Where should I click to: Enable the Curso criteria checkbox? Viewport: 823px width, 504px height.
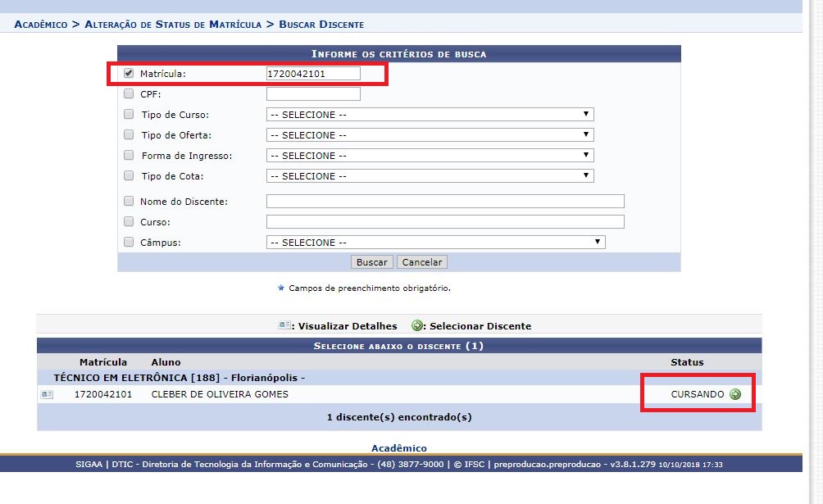point(129,222)
